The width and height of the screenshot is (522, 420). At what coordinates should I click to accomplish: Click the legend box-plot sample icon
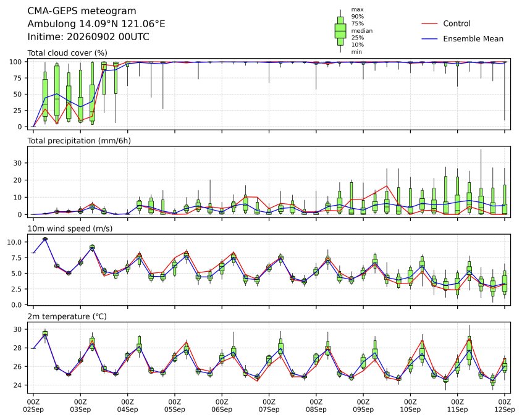coord(340,31)
